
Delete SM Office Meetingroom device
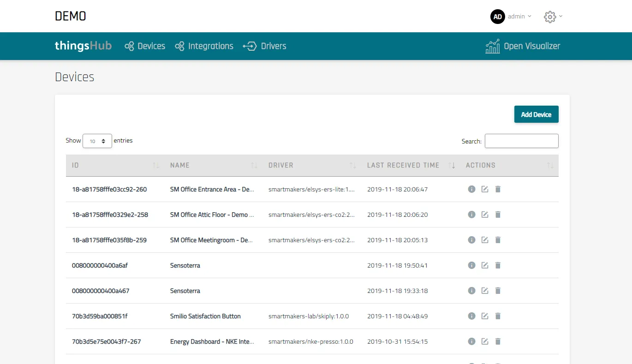(498, 240)
